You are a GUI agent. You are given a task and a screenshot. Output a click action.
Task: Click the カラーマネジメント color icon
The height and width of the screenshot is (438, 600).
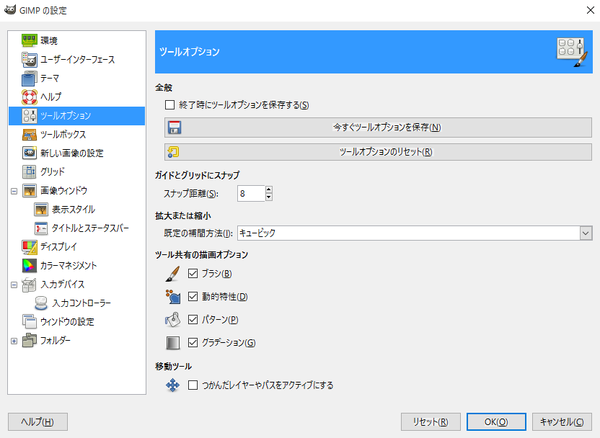click(x=29, y=265)
